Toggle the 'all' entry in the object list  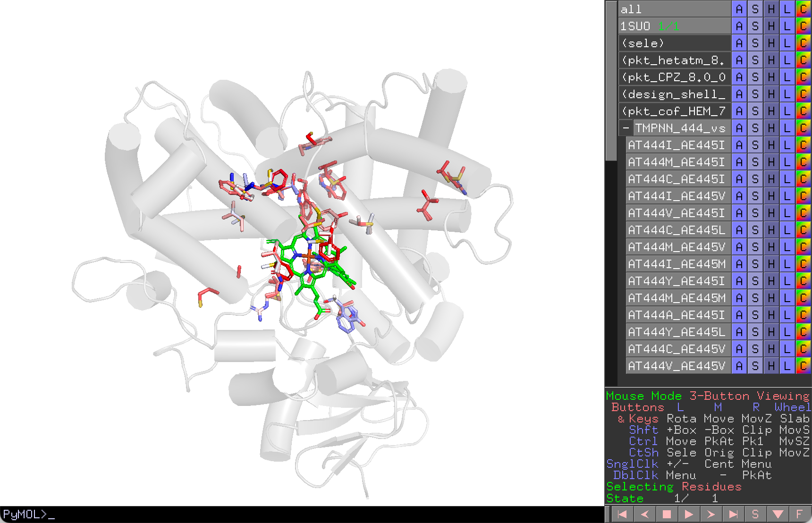(675, 9)
